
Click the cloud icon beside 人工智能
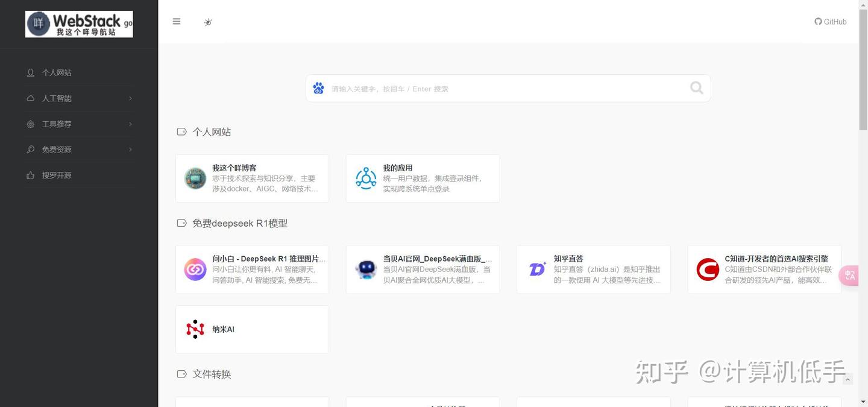point(30,98)
